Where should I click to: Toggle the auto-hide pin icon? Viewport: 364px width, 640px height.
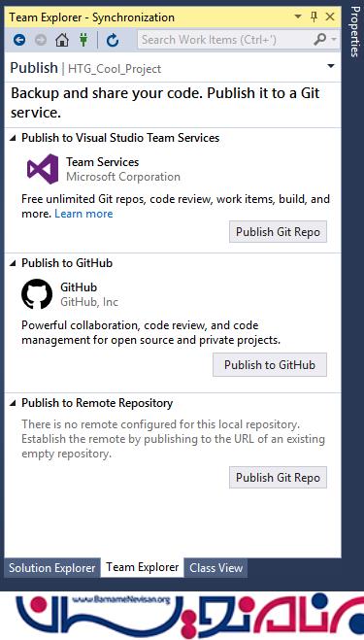click(314, 17)
